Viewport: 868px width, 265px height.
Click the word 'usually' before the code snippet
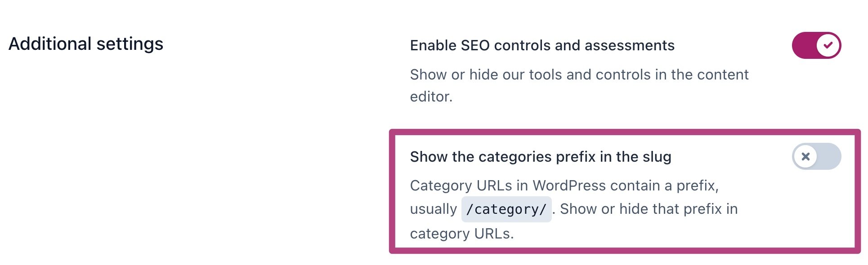point(433,209)
